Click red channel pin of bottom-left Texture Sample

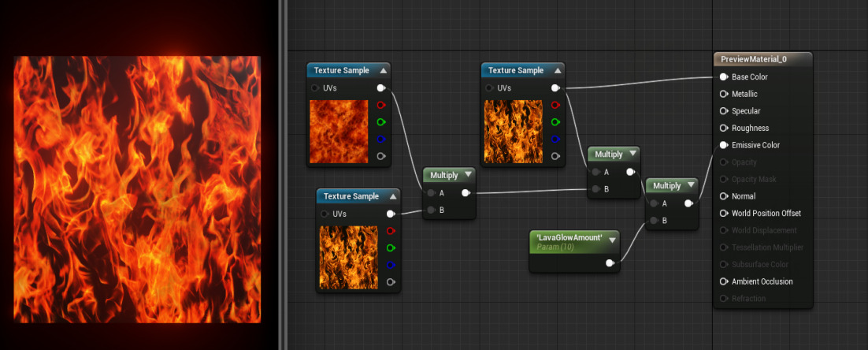coord(390,230)
